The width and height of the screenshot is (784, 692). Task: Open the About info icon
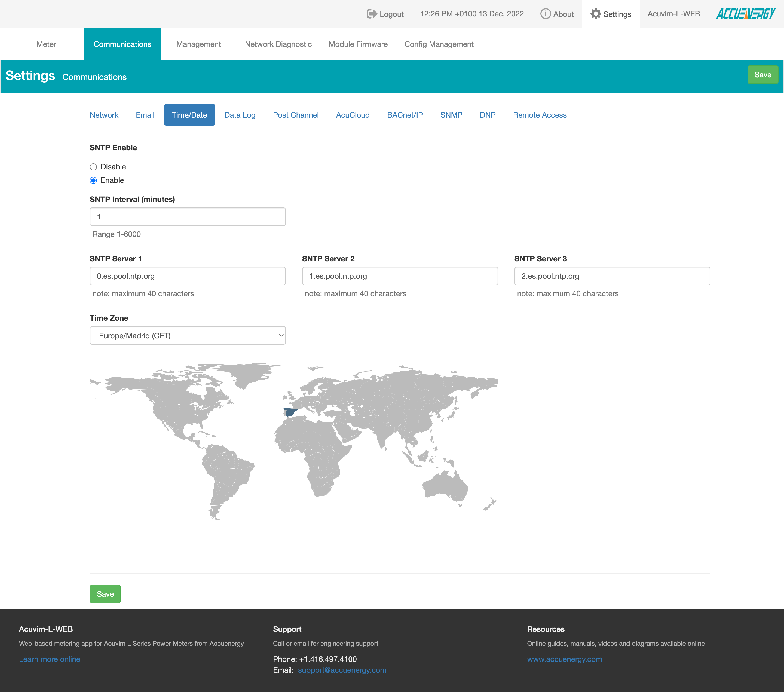(545, 14)
